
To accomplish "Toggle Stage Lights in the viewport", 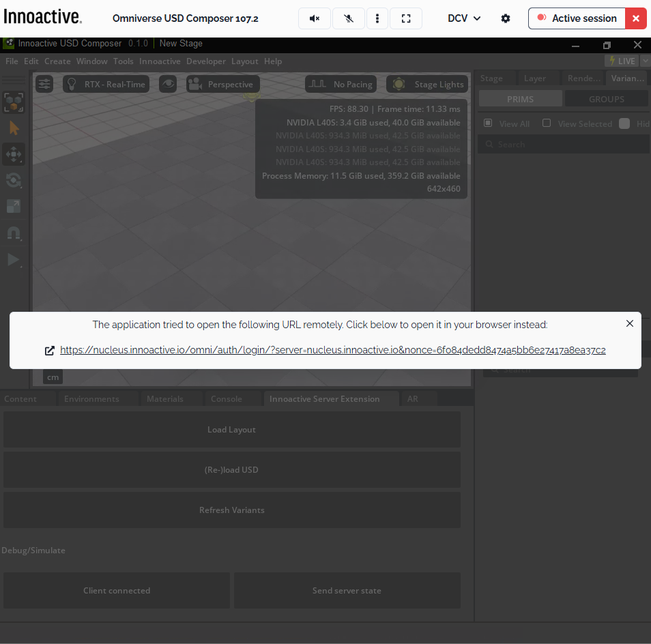I will click(x=426, y=83).
